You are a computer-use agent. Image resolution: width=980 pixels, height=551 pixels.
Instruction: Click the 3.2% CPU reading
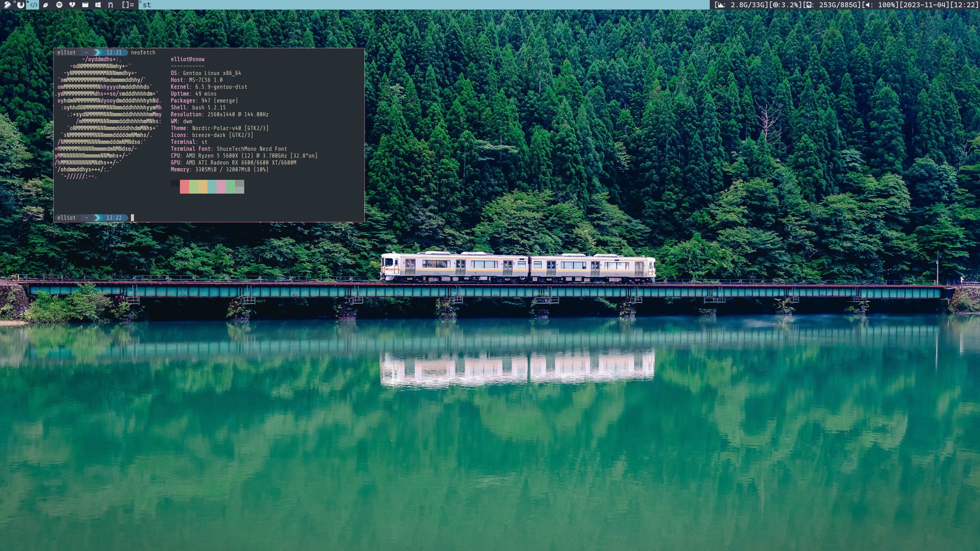pos(790,5)
